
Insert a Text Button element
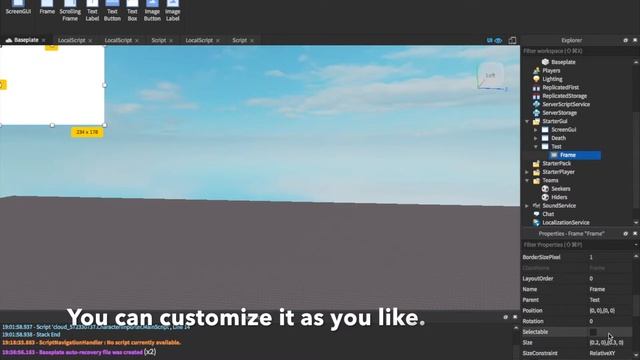point(112,11)
